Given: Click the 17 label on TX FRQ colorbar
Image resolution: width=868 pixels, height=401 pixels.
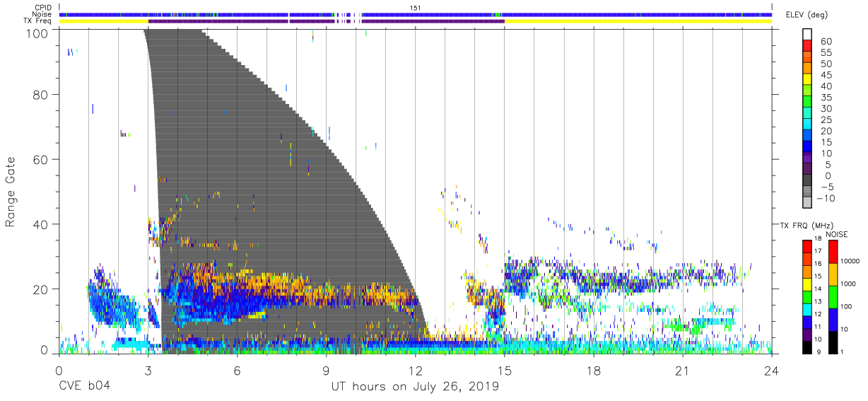Looking at the screenshot, I should click(x=817, y=251).
